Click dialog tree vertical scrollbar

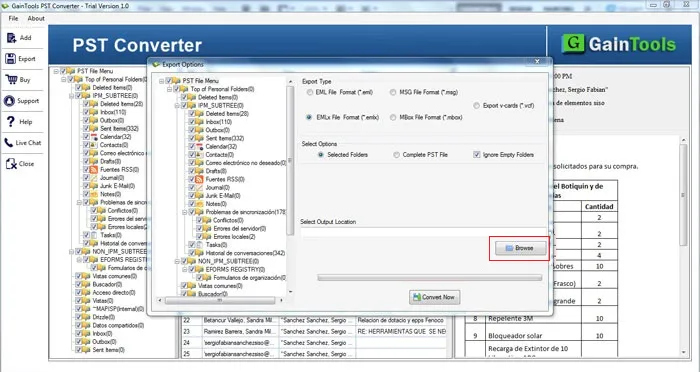tap(291, 188)
